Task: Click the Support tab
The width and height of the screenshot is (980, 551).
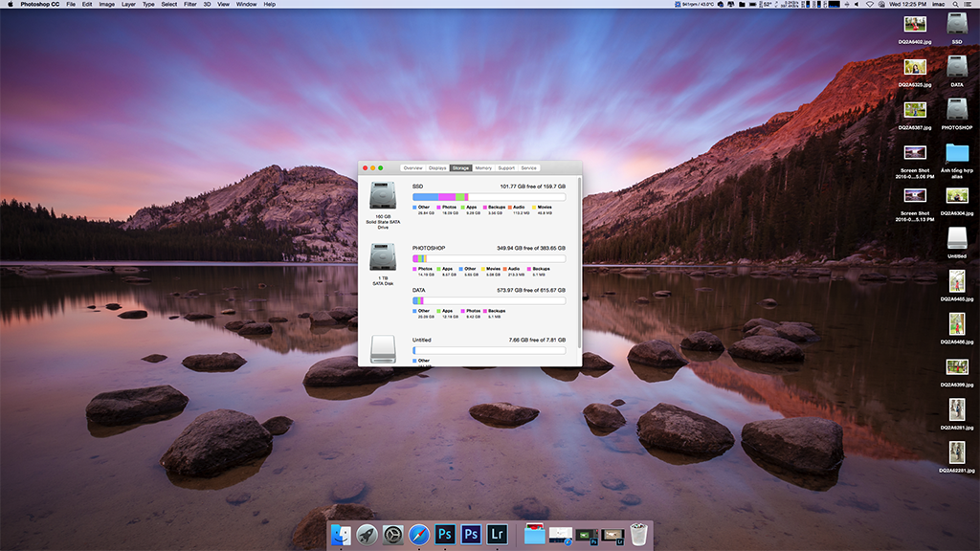Action: pos(506,167)
